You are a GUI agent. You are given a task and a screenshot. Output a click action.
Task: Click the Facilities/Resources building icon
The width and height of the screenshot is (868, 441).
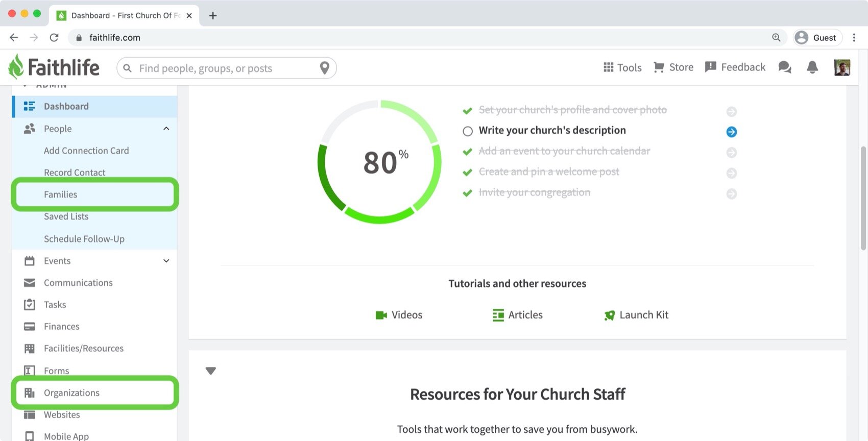(x=30, y=349)
